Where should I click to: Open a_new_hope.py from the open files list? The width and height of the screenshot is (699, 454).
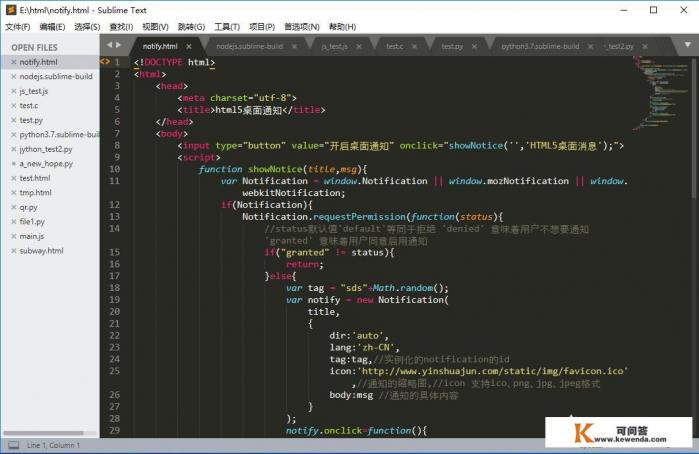[46, 164]
